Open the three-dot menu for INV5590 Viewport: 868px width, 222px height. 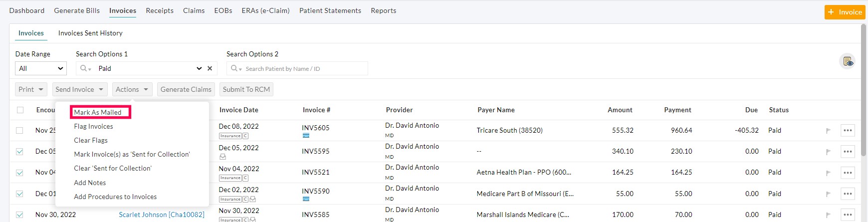848,194
